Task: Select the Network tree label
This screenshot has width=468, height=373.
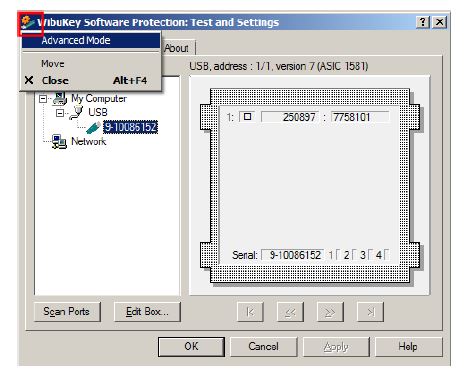Action: [89, 141]
